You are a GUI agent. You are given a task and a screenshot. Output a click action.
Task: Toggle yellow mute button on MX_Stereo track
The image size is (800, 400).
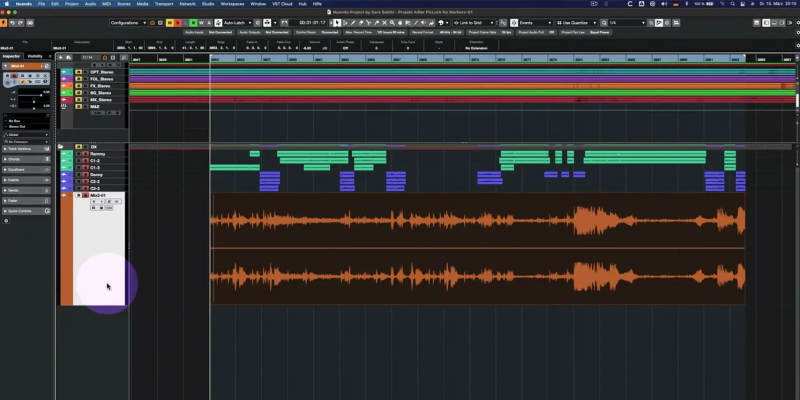(x=78, y=99)
